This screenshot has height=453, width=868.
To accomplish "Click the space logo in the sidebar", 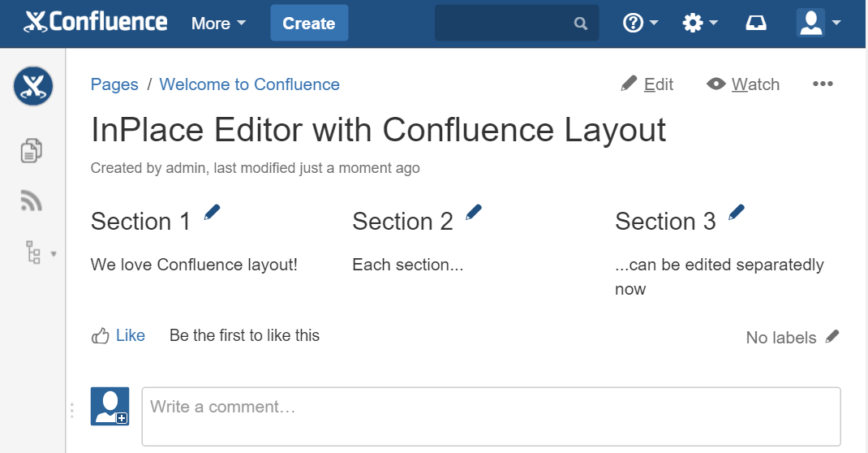I will [x=32, y=85].
